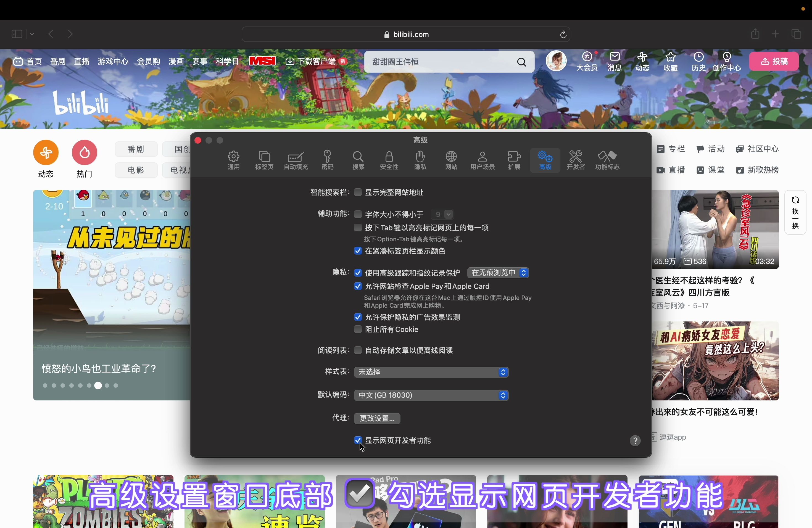Select the 番剧 category button
This screenshot has width=812, height=528.
[136, 149]
